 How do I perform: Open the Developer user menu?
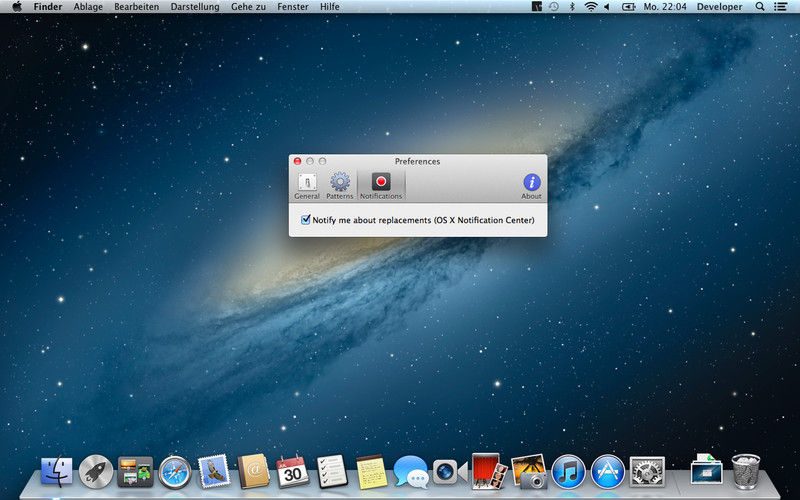pyautogui.click(x=719, y=7)
